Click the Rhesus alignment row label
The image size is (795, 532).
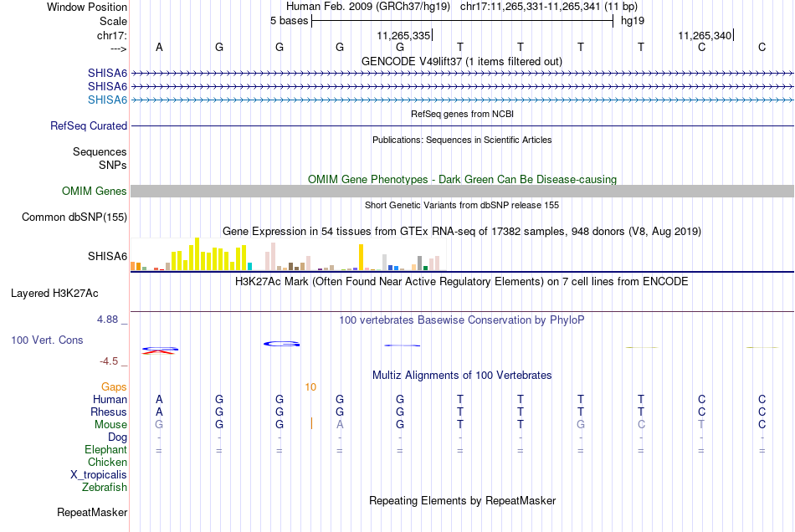pyautogui.click(x=109, y=412)
